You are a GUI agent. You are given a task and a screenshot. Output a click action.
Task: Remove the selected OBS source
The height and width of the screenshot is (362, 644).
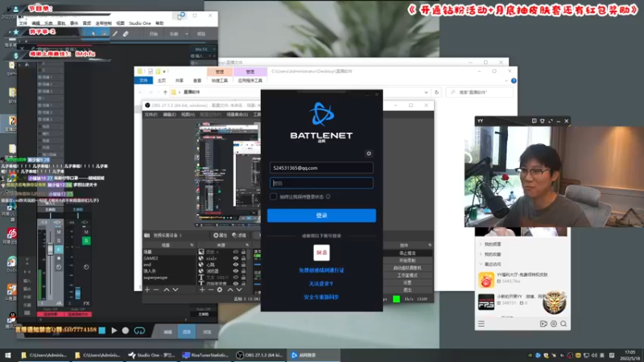coord(211,290)
